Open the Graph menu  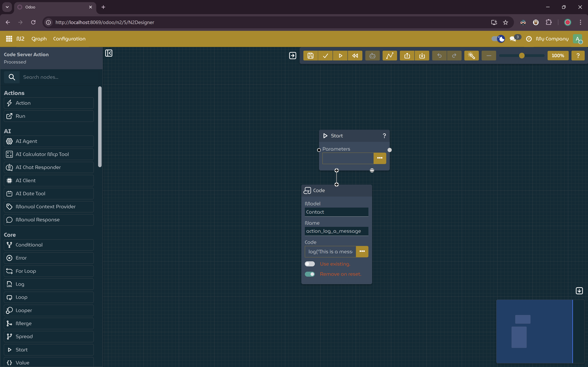[x=39, y=39]
